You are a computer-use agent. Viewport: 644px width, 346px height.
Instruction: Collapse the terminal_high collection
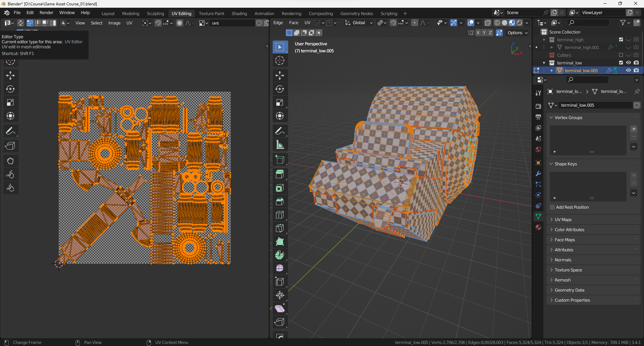coord(544,40)
